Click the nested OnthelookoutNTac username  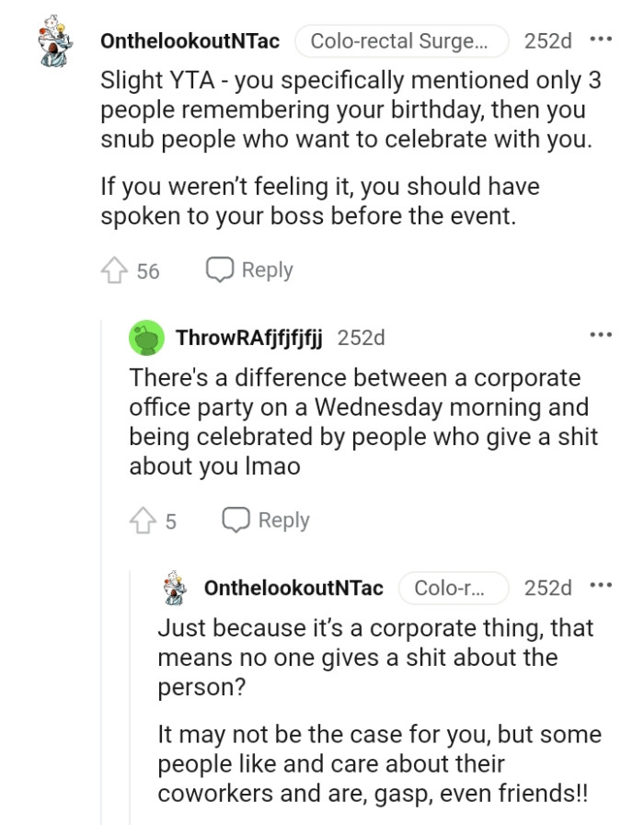294,588
